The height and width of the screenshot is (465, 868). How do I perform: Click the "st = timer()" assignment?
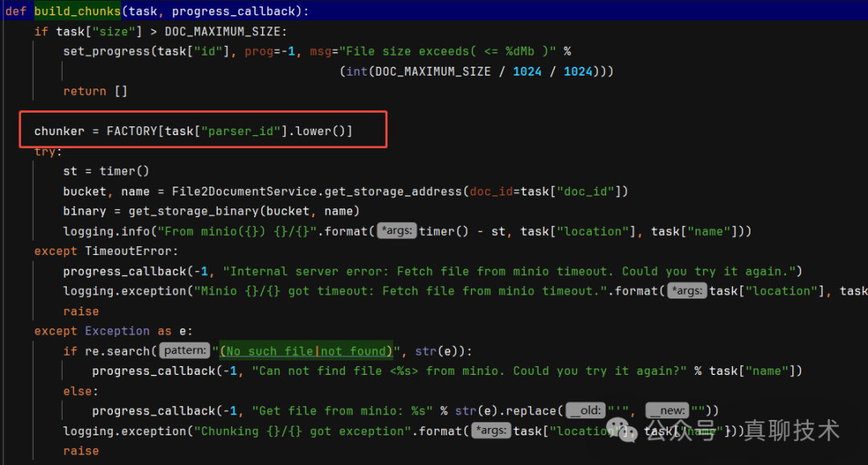click(106, 171)
